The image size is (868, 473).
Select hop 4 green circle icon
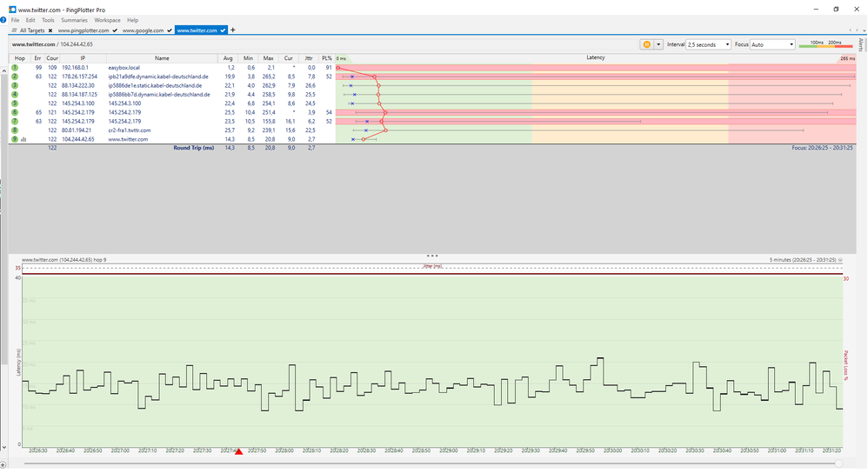15,94
